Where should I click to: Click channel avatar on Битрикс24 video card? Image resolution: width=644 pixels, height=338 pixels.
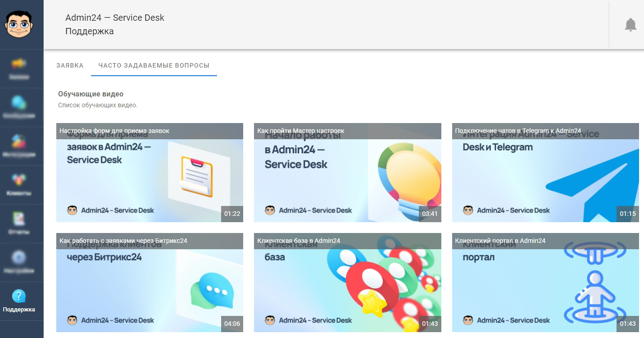pos(72,320)
